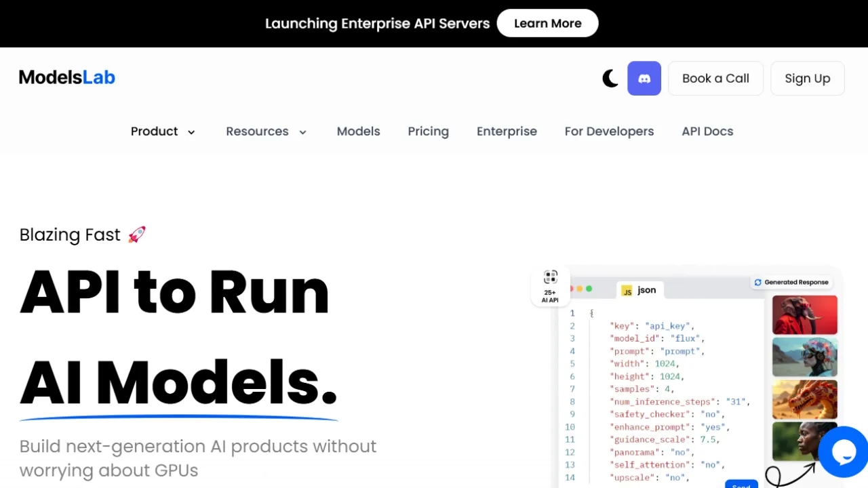Select the json tab in code editor
Screen dimensions: 868x488
click(646, 290)
